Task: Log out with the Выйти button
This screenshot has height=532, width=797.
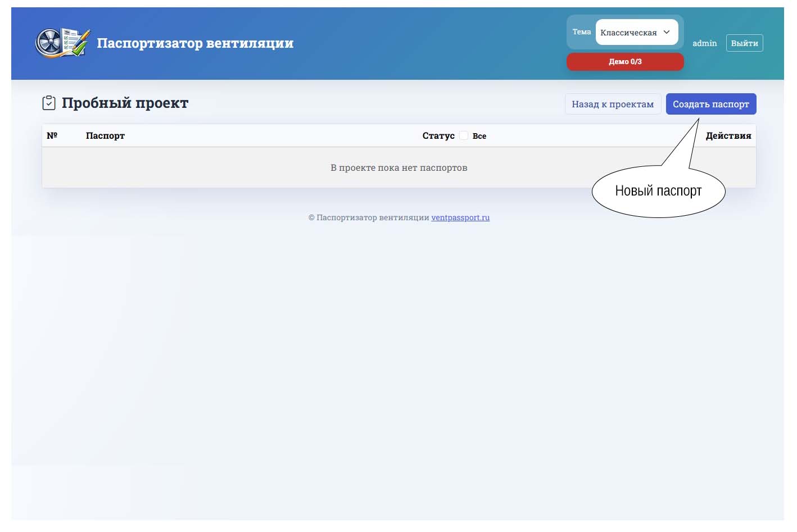Action: point(744,43)
